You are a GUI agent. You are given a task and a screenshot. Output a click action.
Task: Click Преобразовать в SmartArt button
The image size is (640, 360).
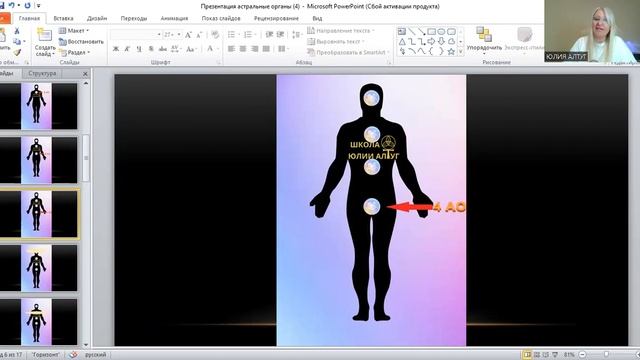[348, 53]
